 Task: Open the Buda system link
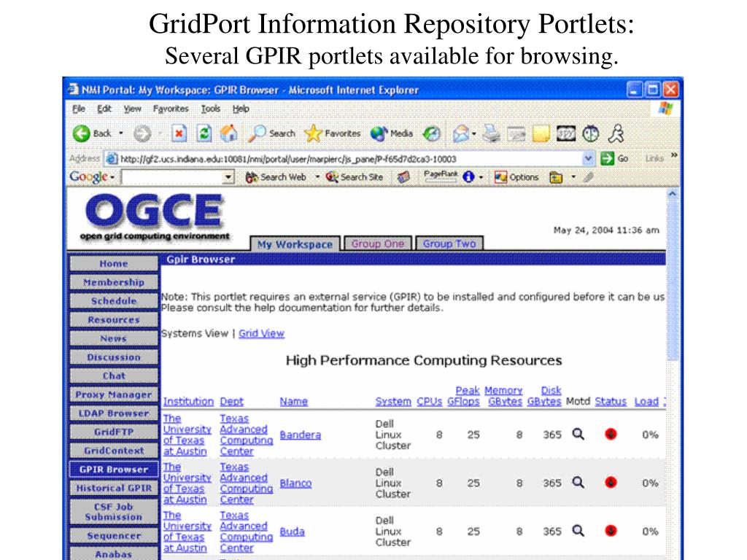click(x=292, y=532)
